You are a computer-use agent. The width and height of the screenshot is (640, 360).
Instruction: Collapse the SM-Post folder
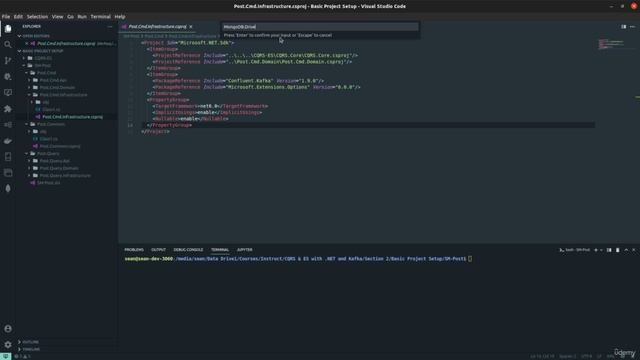pyautogui.click(x=42, y=66)
